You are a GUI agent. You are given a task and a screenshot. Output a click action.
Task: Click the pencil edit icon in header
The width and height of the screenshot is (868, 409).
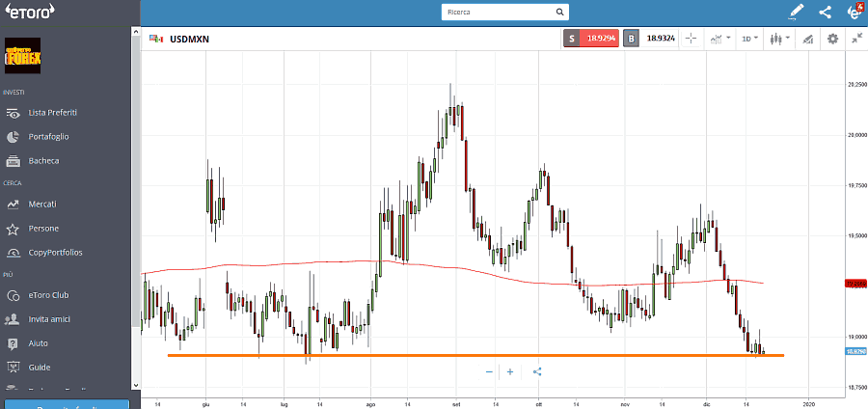[796, 13]
